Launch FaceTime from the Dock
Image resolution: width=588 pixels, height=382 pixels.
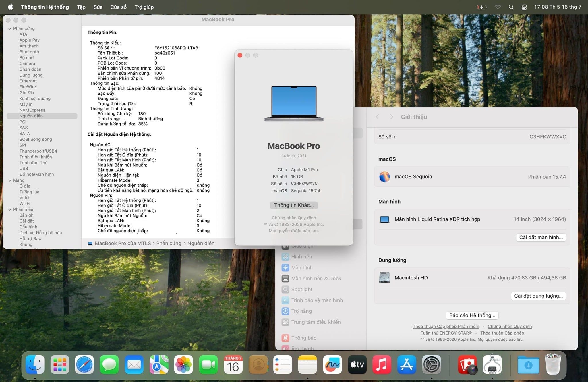click(208, 364)
